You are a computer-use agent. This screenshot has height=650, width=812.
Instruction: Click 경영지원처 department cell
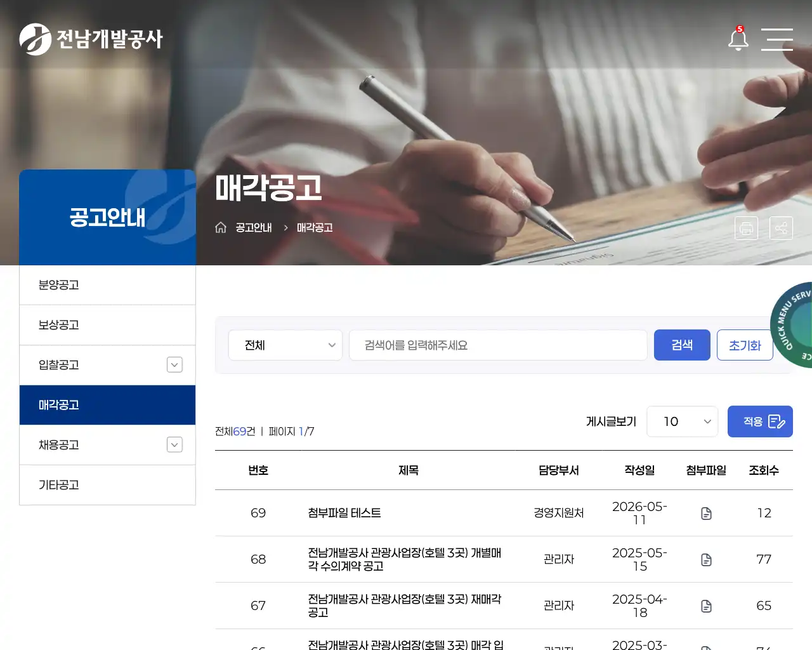[x=559, y=513]
